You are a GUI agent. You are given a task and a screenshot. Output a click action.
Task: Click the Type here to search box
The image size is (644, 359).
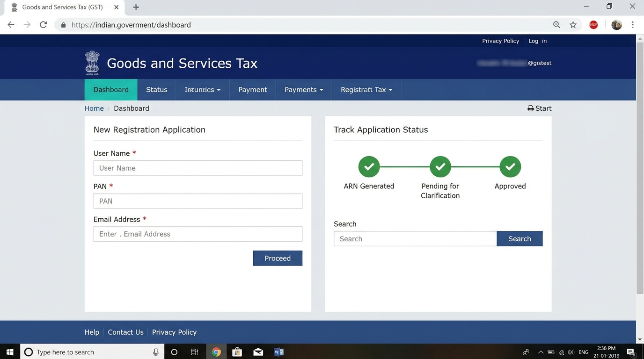point(91,352)
